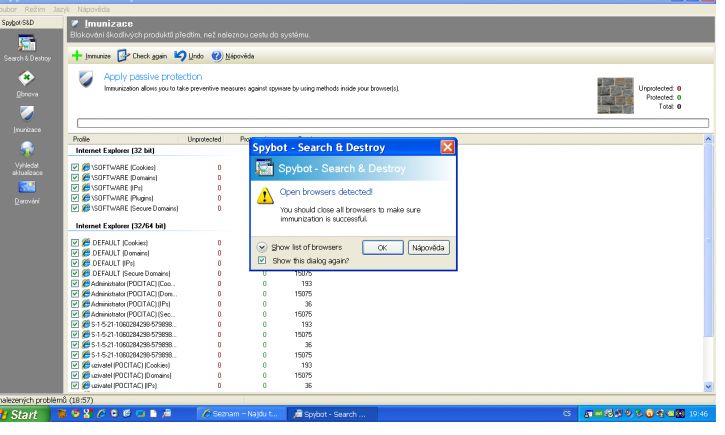Click IE icon of \SOFTWARE (Plugins) row
The image size is (725, 435).
click(x=86, y=198)
